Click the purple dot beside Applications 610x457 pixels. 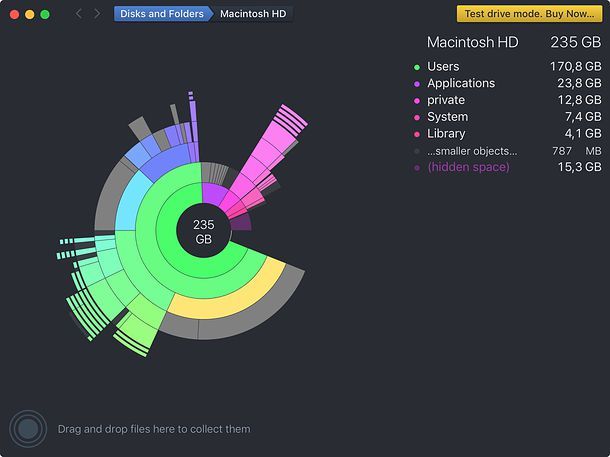point(417,84)
